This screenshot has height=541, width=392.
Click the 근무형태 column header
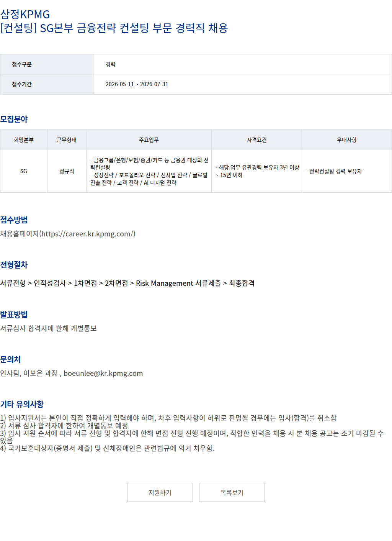[x=67, y=140]
